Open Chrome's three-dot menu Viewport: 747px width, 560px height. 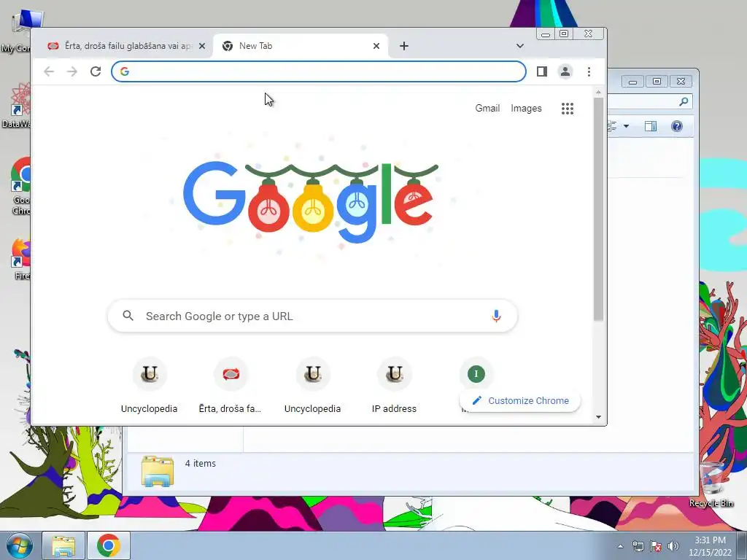coord(589,71)
